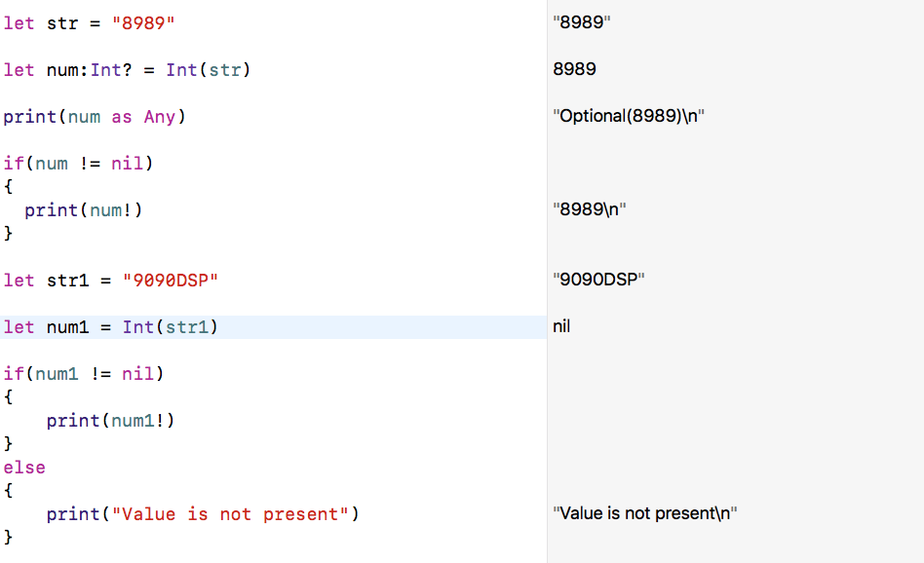
Task: Click the 8989 integer result in the sidebar
Action: click(574, 69)
